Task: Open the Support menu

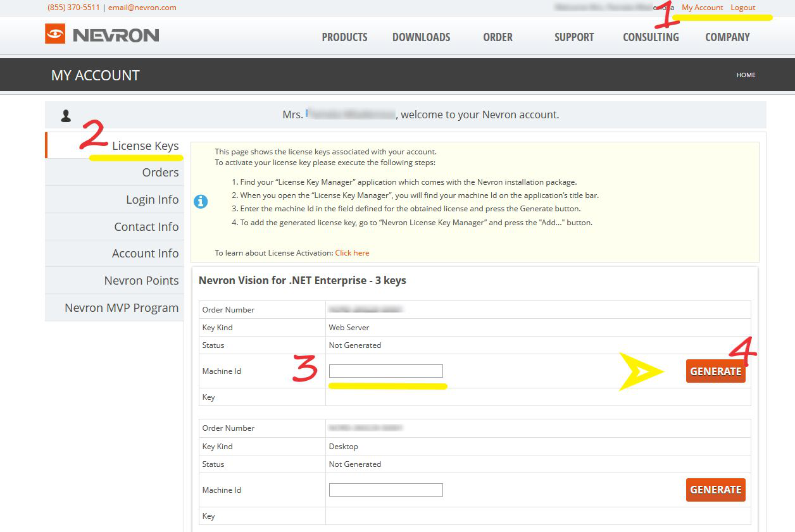Action: tap(574, 37)
